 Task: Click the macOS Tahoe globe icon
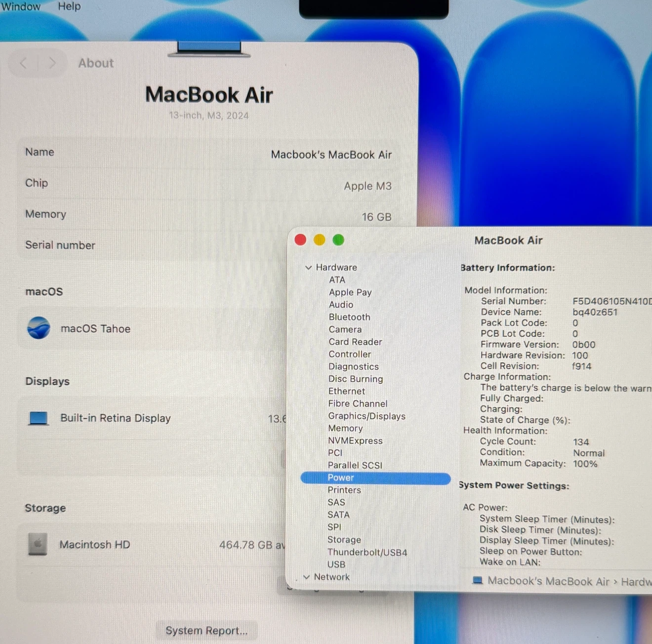click(x=39, y=328)
